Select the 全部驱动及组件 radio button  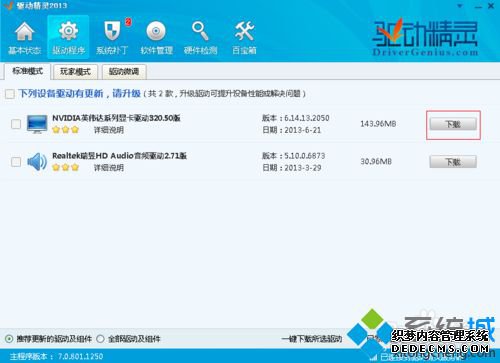100,339
